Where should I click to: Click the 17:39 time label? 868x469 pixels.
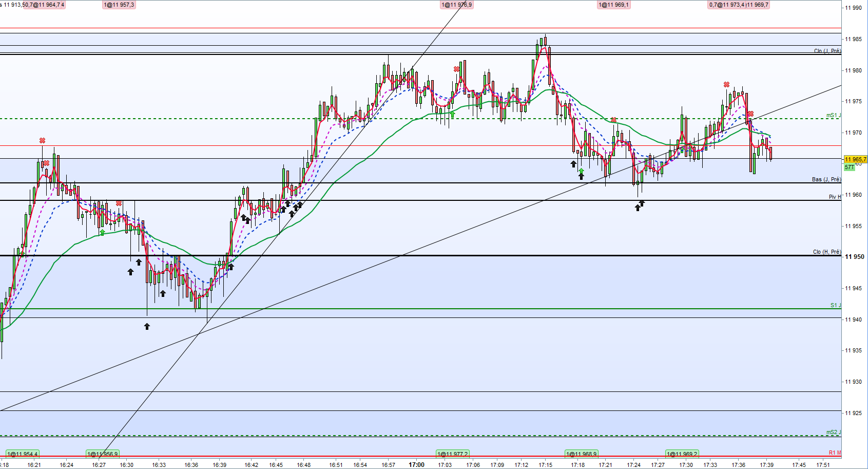tap(766, 465)
